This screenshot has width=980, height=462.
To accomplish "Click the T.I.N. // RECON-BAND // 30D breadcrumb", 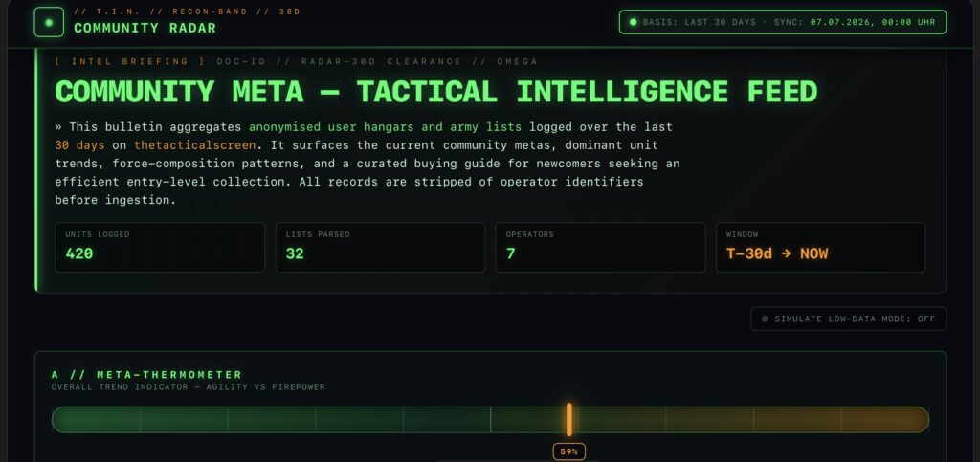I will [187, 11].
